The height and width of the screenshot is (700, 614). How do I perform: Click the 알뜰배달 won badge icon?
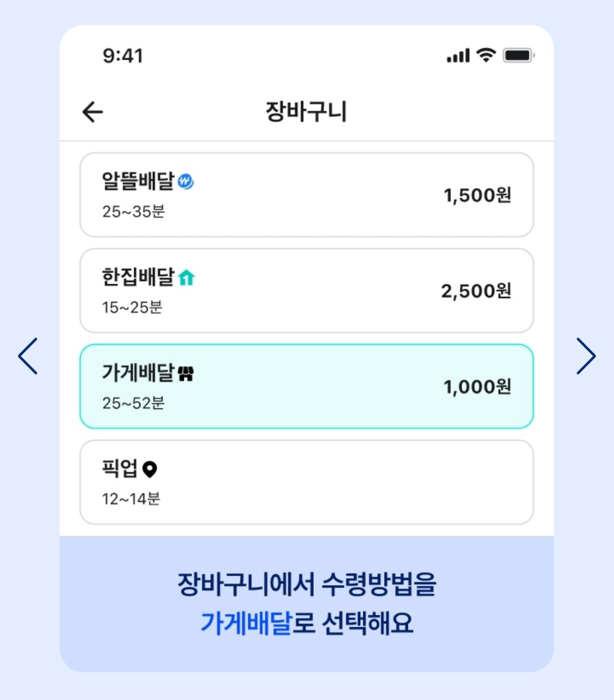click(186, 181)
